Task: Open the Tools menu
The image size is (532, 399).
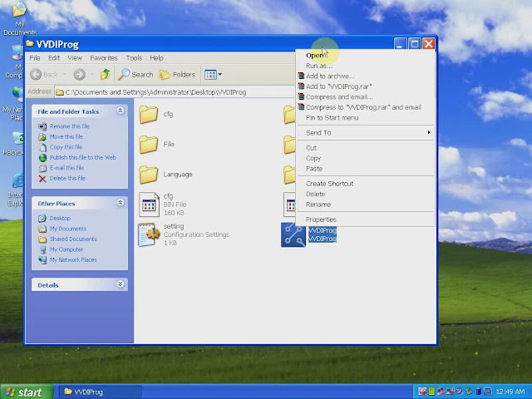Action: [134, 58]
